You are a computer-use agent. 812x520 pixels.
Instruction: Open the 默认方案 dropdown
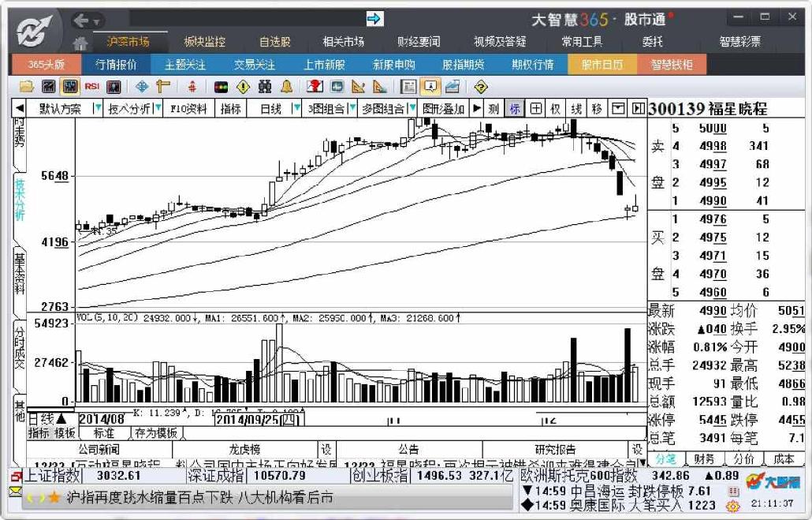coord(97,109)
